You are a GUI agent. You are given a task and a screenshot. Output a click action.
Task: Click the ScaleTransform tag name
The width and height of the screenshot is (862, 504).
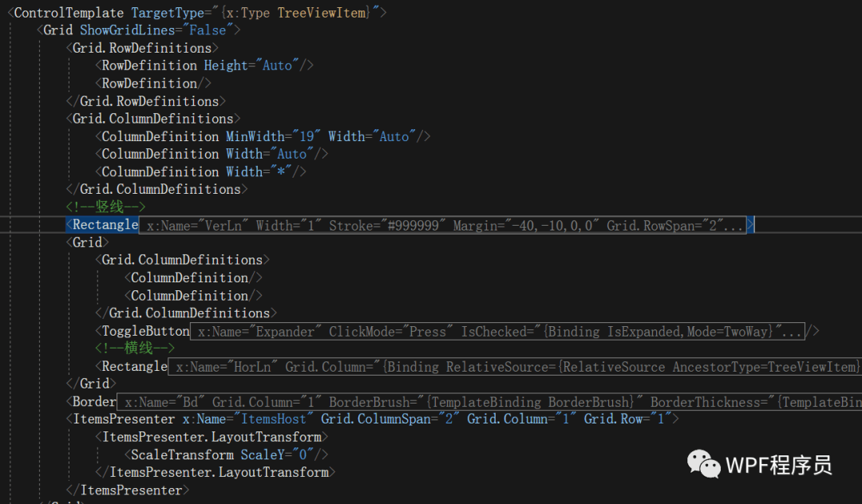click(182, 455)
